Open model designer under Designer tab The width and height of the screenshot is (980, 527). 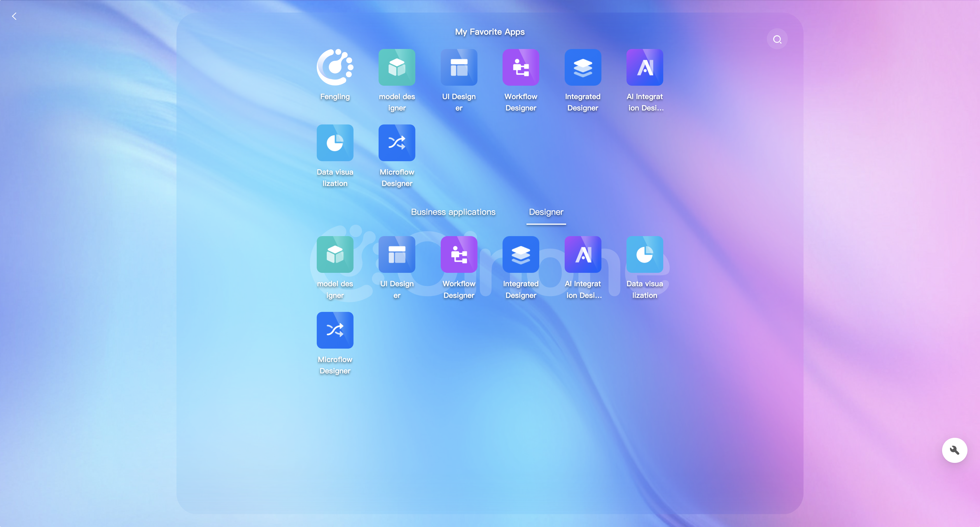(335, 254)
